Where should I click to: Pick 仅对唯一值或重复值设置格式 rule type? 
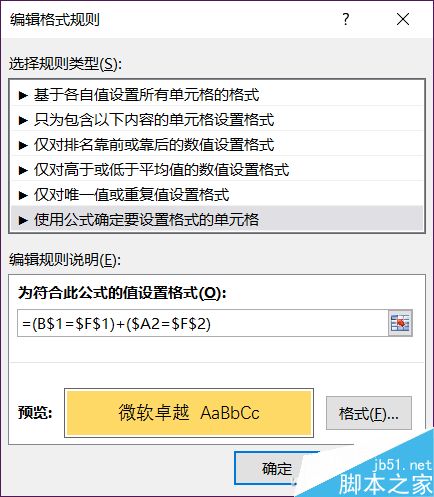coord(217,195)
